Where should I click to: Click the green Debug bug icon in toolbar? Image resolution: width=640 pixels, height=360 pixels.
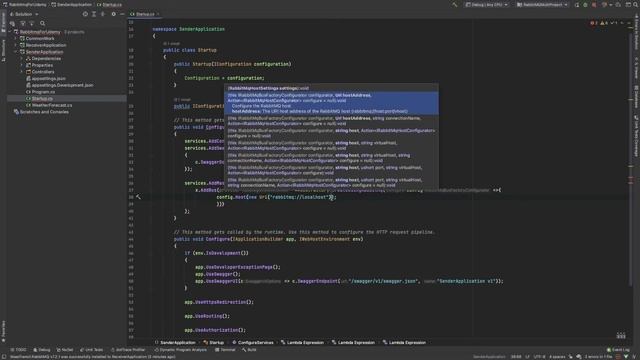tap(585, 4)
